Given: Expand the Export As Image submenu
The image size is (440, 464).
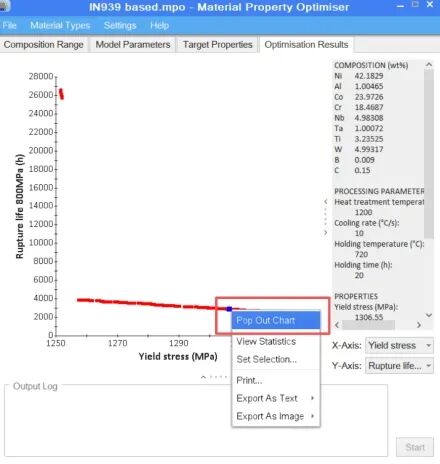Looking at the screenshot, I should coord(276,416).
